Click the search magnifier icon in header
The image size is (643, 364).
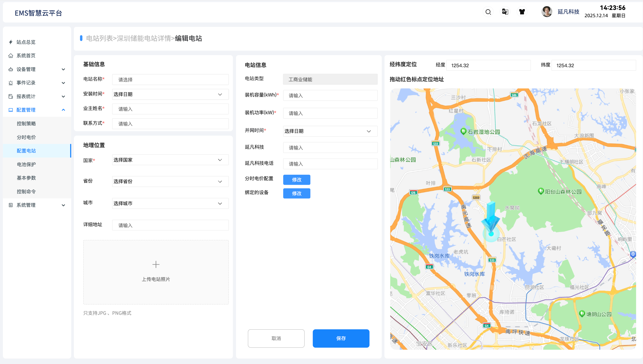click(488, 12)
